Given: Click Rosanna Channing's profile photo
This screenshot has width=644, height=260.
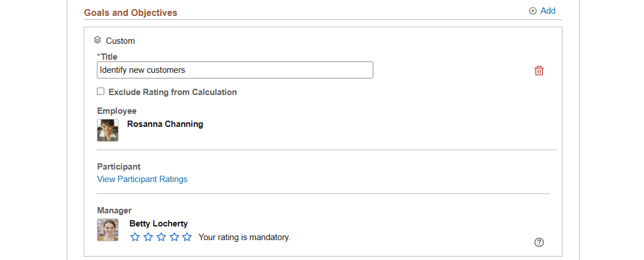Looking at the screenshot, I should pos(108,130).
